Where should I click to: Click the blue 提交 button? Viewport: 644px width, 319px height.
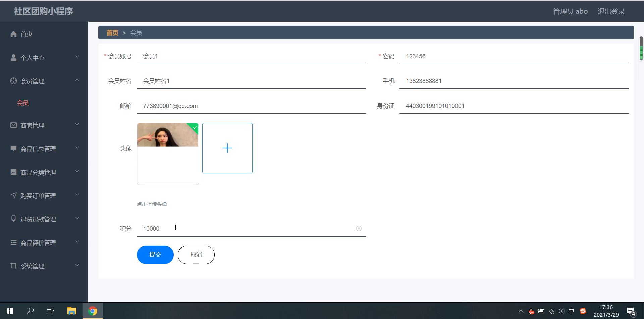click(x=155, y=255)
